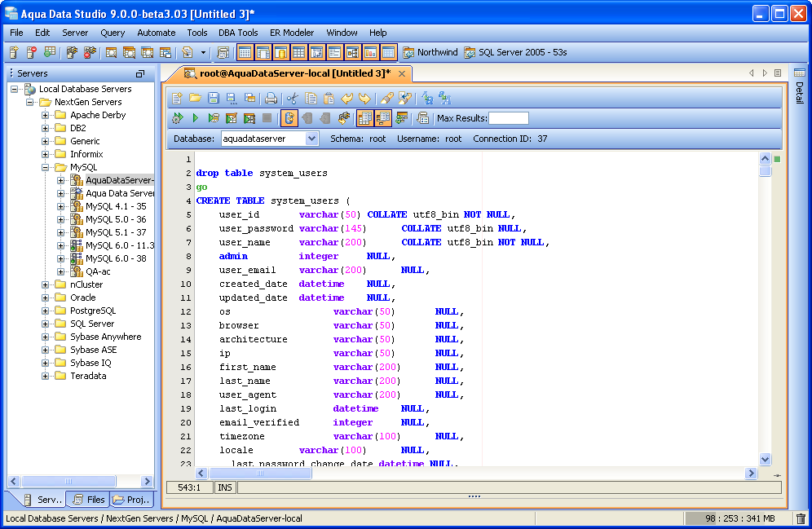Viewport: 812px width, 529px height.
Task: Click the Max Results input field
Action: [x=509, y=118]
